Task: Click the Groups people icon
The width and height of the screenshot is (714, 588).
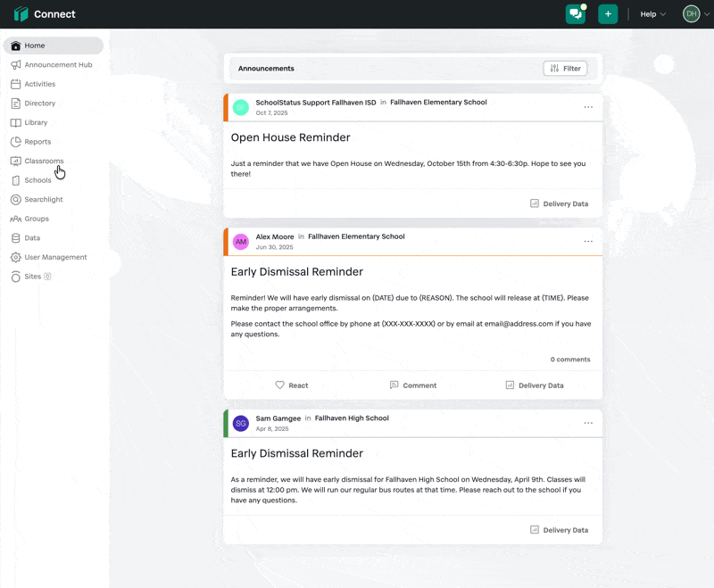Action: click(16, 219)
